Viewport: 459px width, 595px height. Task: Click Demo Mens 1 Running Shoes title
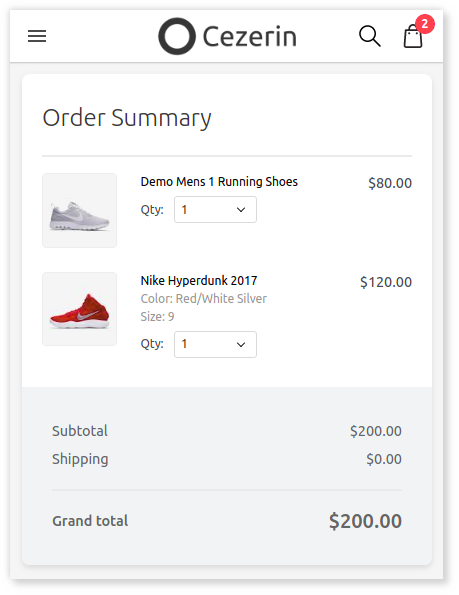coord(219,182)
